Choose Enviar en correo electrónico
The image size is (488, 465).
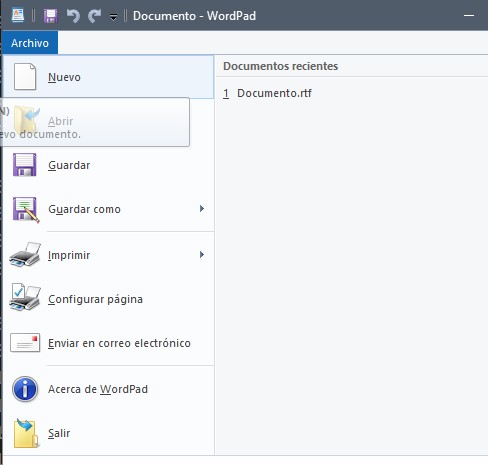tap(108, 343)
